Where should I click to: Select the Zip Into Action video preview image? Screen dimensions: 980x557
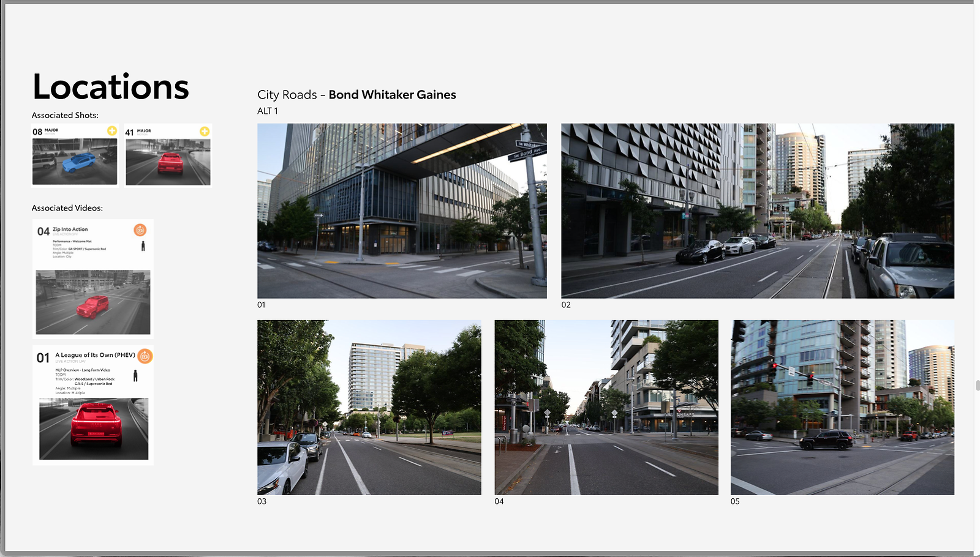[93, 302]
